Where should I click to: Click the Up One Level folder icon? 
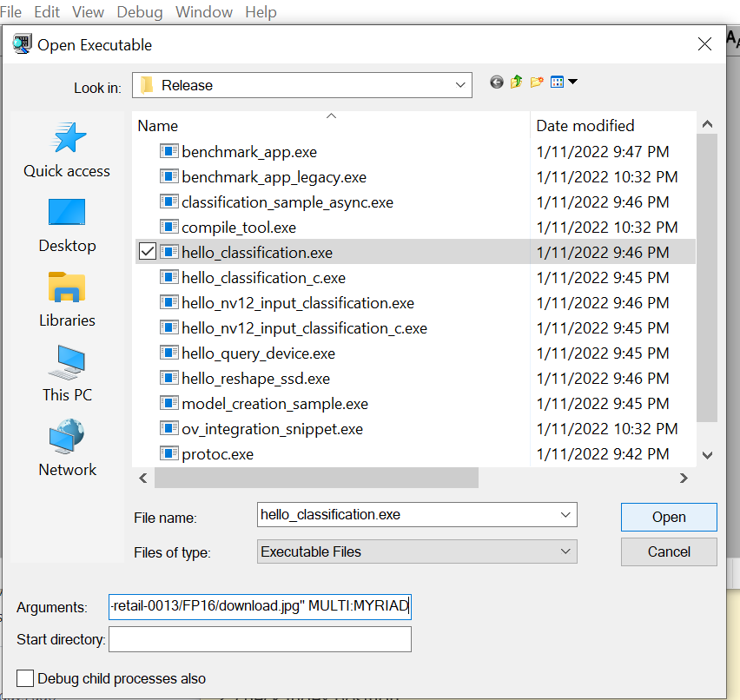(516, 82)
